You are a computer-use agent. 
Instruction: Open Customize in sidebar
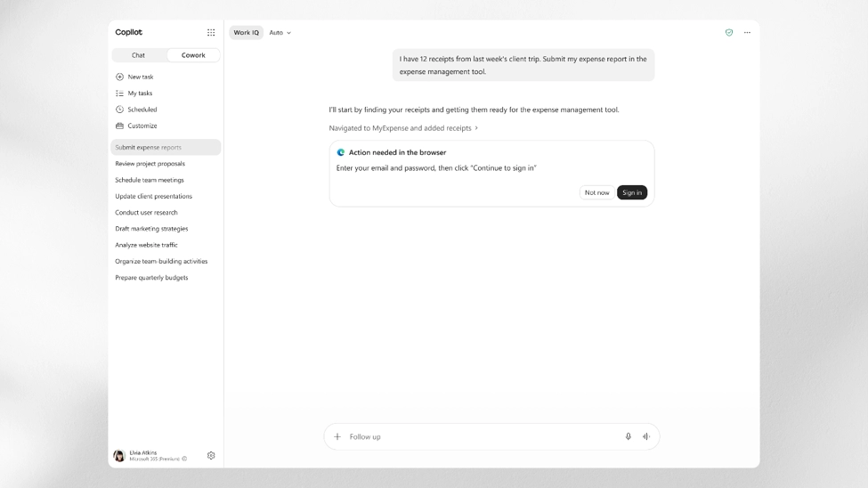tap(166, 126)
